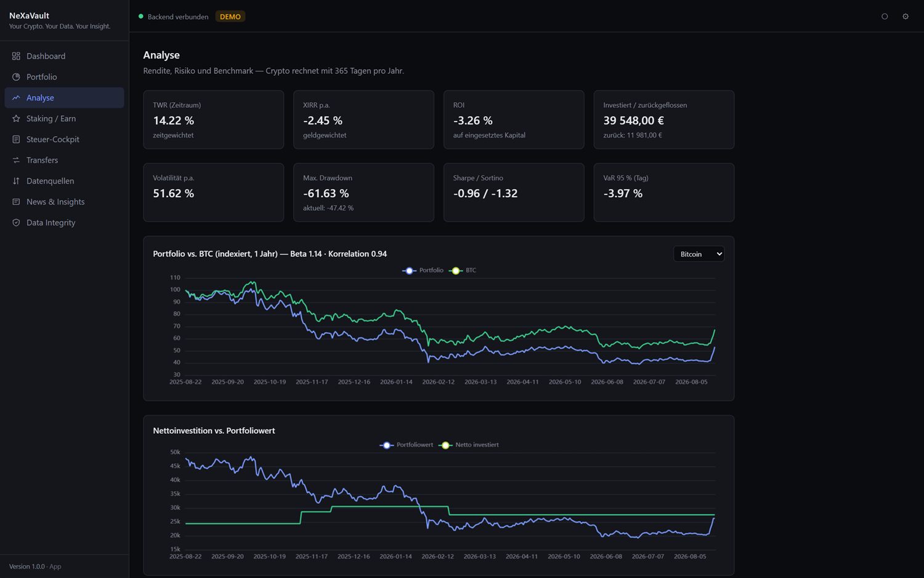Toggle the BTC series in chart legend
Screen dimensions: 924x578
(x=463, y=271)
